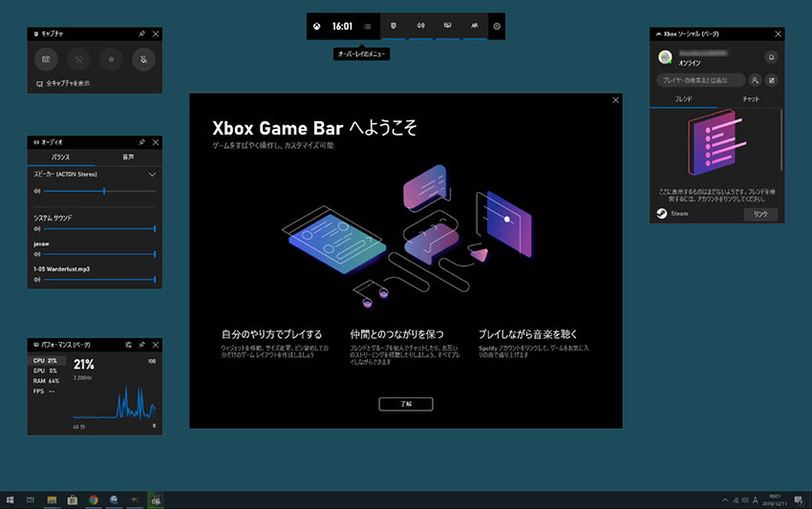Open Microsoft Store from the taskbar
Image resolution: width=812 pixels, height=509 pixels.
click(x=73, y=499)
